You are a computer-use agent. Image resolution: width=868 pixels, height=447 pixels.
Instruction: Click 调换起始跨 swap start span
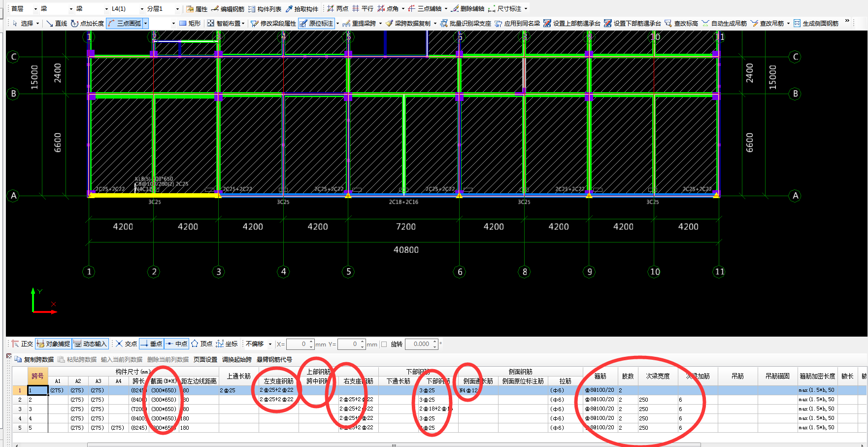[x=237, y=360]
